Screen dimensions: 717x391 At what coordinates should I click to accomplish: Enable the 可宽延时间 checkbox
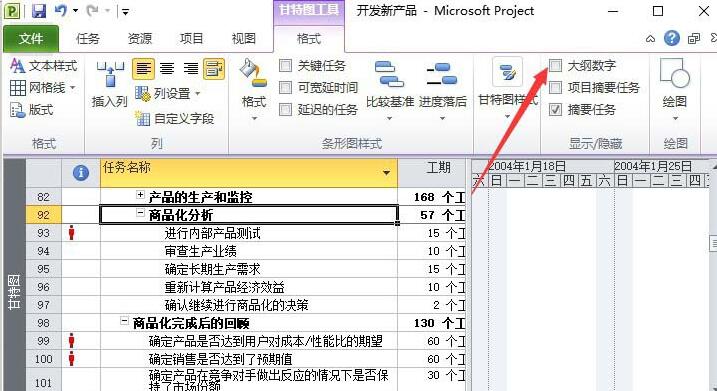click(x=285, y=87)
